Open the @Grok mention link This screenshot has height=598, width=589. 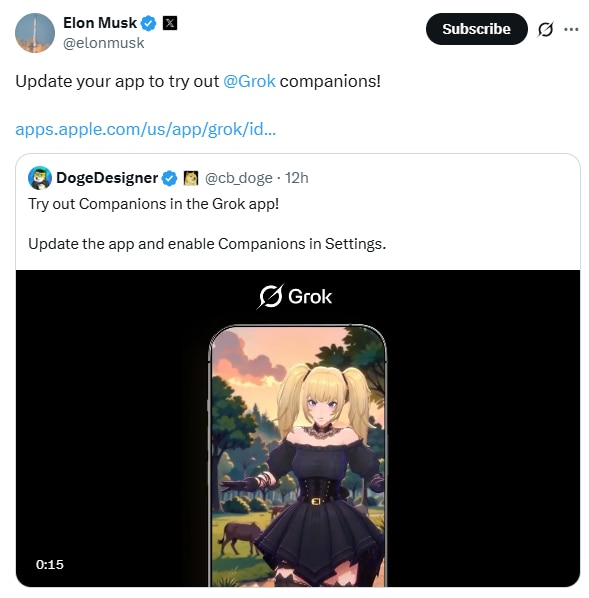(x=249, y=81)
